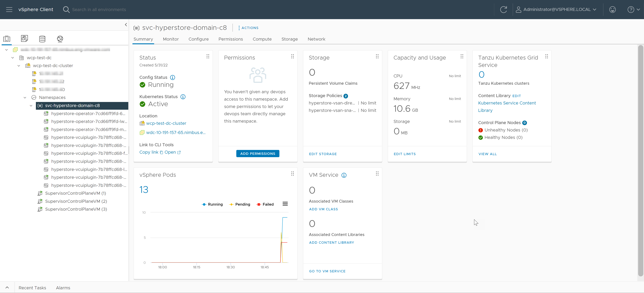644x293 pixels.
Task: Select hyperstore-operator-7cd66ff9fd-lw pod
Action: (89, 121)
